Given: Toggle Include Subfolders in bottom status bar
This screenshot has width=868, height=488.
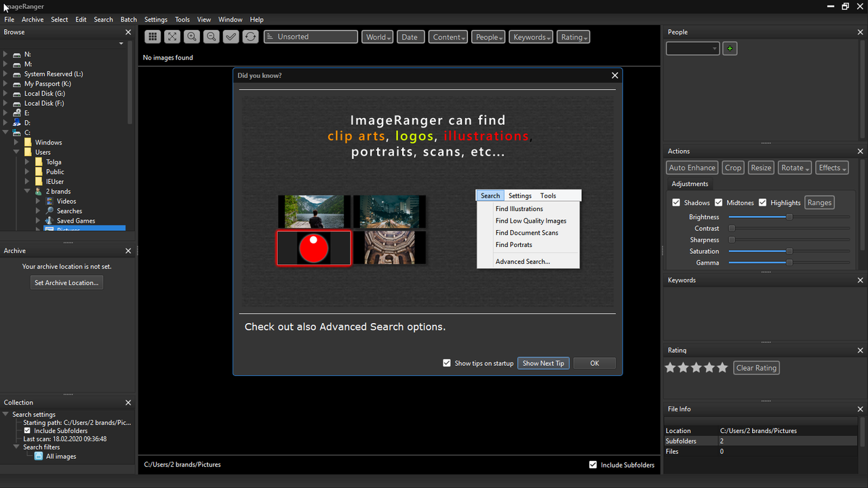Looking at the screenshot, I should (593, 465).
